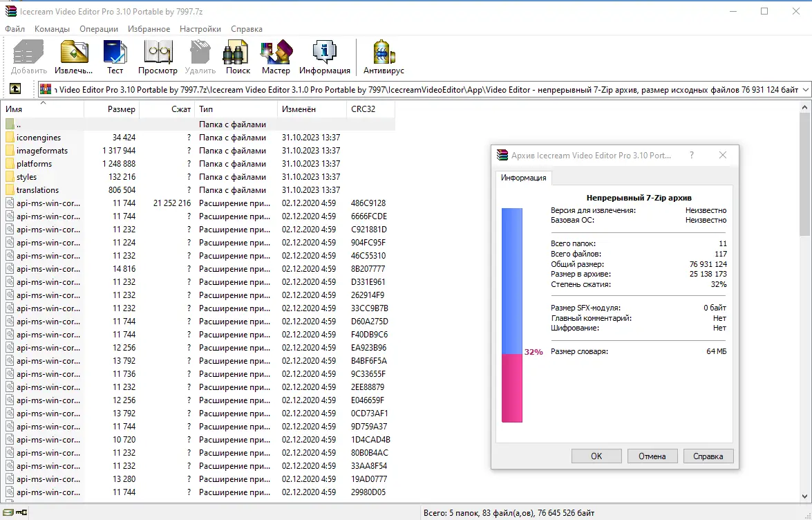Screen dimensions: 812x520
Task: Select the styles folder icon
Action: point(10,177)
